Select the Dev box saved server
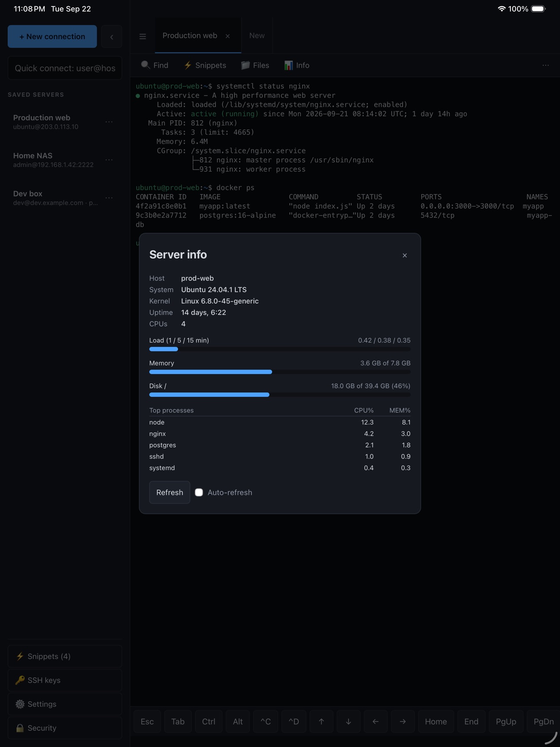The width and height of the screenshot is (560, 747). [x=65, y=198]
